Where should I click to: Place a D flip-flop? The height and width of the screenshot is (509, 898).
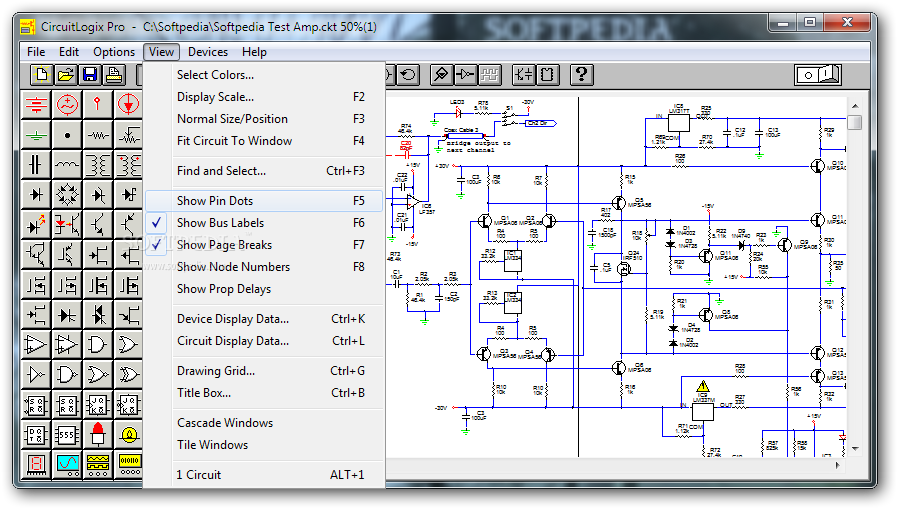36,435
